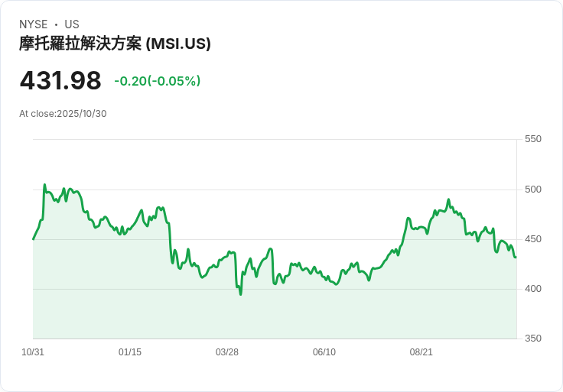Select the 450 y-axis price label

[x=532, y=239]
